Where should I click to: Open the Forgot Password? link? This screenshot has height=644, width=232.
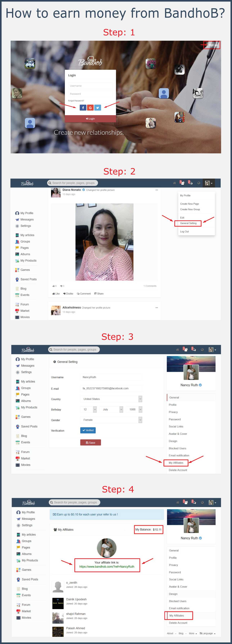(76, 101)
